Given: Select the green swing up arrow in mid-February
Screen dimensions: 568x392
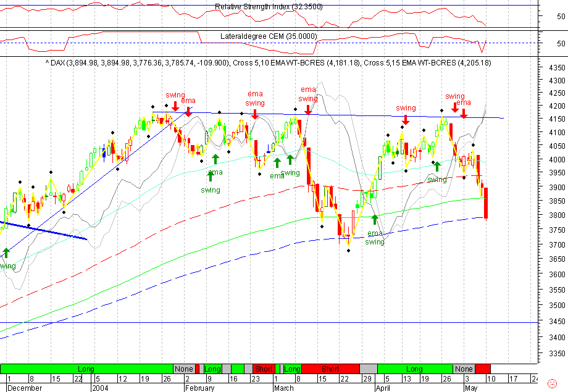Looking at the screenshot, I should coord(210,178).
